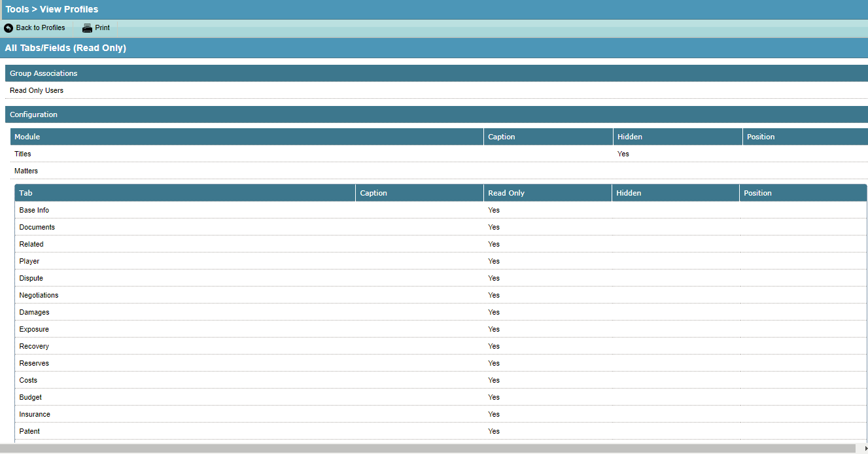Open the Player tab entry
This screenshot has width=868, height=454.
(29, 261)
